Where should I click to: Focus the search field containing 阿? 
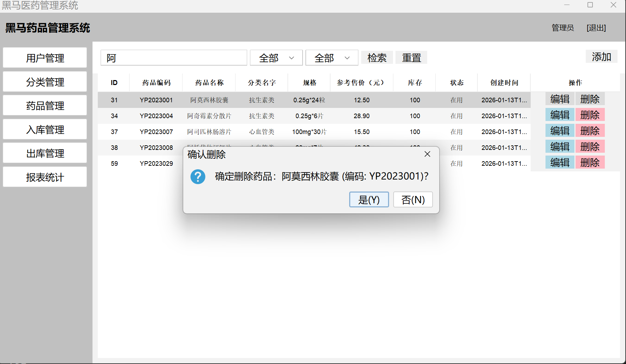(x=174, y=58)
